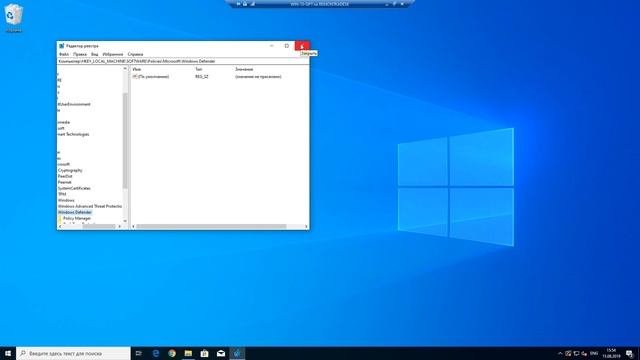Open File Explorer from the taskbar
This screenshot has height=360, width=640.
188,353
